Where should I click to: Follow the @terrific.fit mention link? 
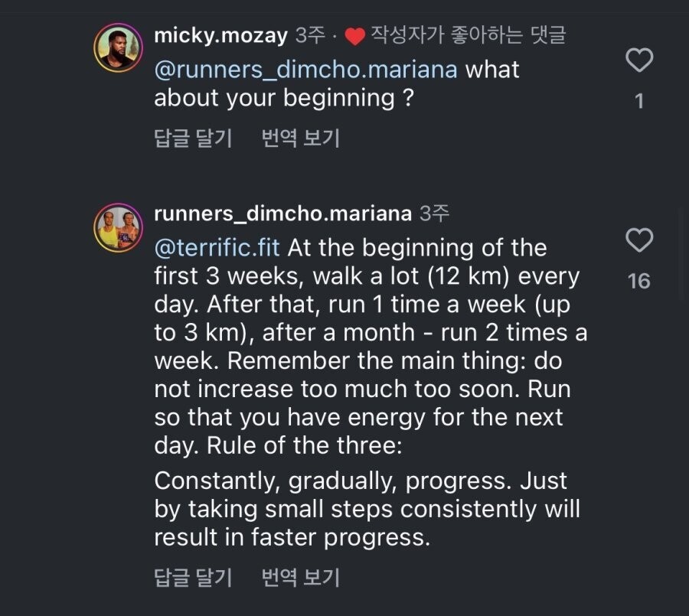217,248
